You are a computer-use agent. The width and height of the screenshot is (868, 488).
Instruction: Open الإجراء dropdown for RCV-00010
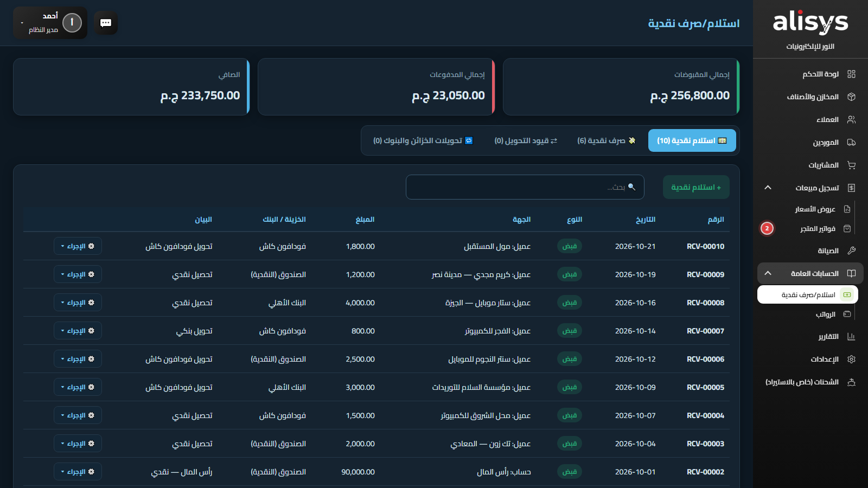[x=78, y=246]
